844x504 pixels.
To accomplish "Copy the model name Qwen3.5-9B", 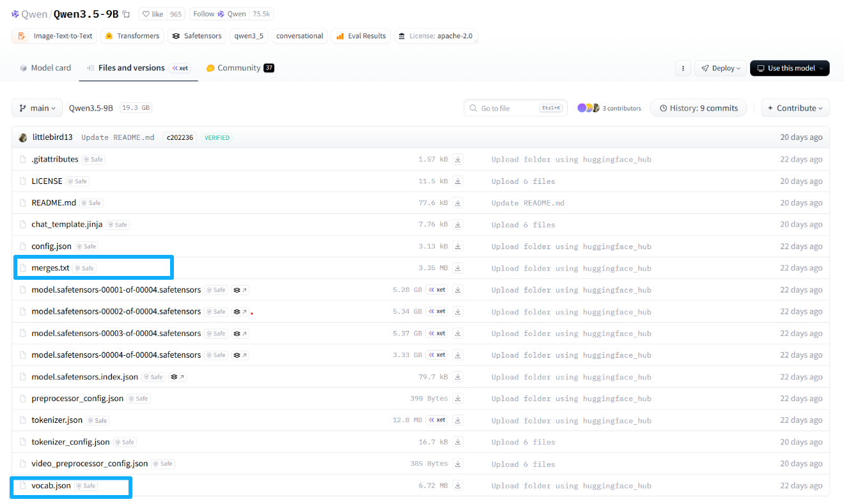I will pyautogui.click(x=126, y=14).
